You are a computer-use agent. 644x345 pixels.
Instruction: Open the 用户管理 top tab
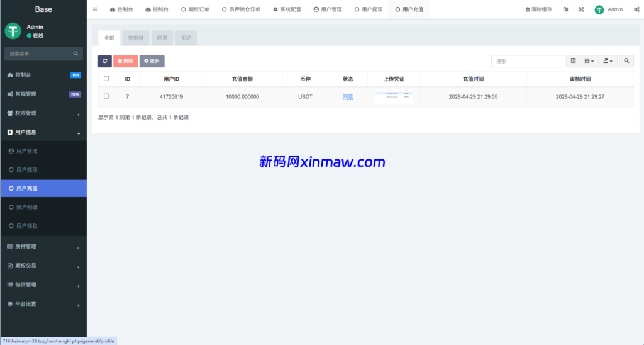(x=328, y=9)
